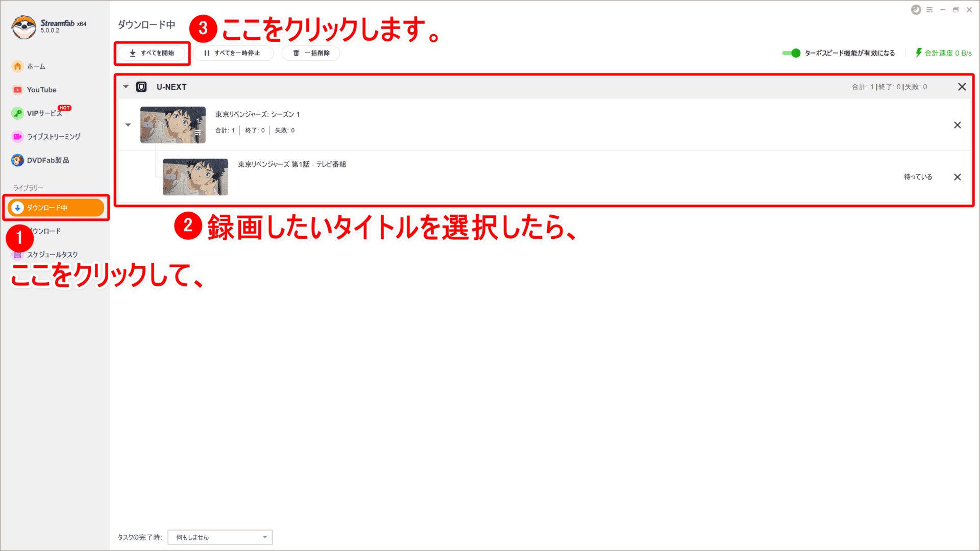The image size is (980, 551).
Task: Click the DVDFab product icon
Action: 18,160
